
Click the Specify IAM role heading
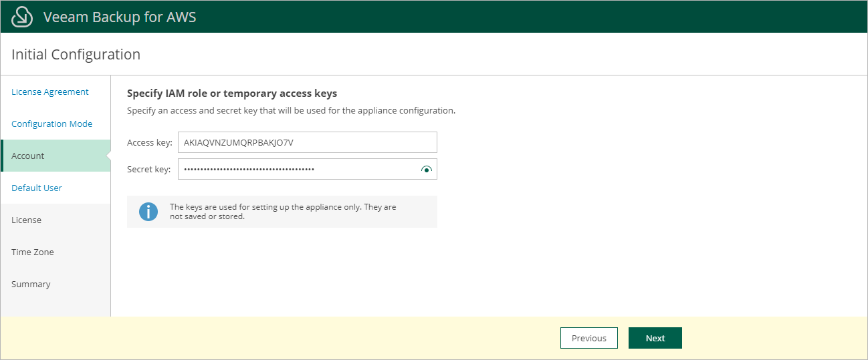point(232,94)
